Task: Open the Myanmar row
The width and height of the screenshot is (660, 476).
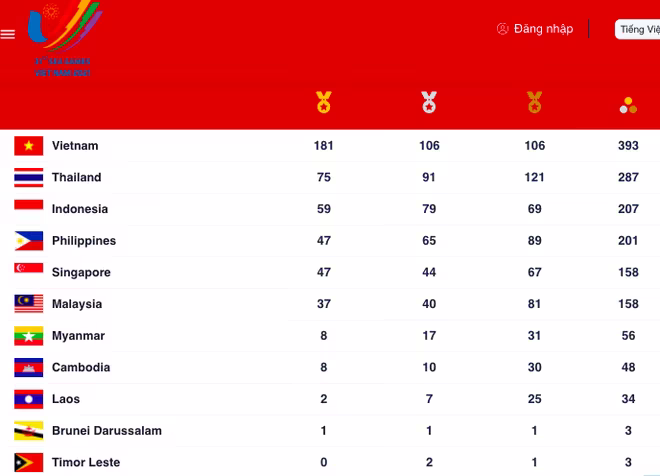Action: tap(78, 336)
